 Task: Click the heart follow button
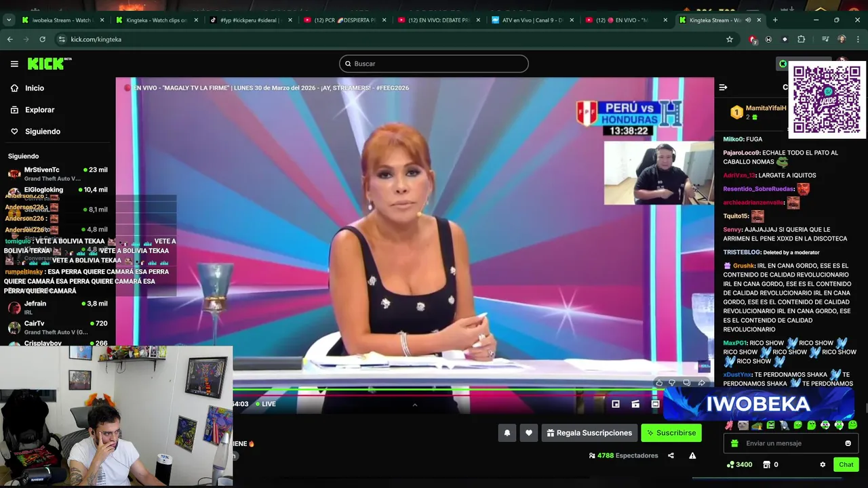pos(529,433)
